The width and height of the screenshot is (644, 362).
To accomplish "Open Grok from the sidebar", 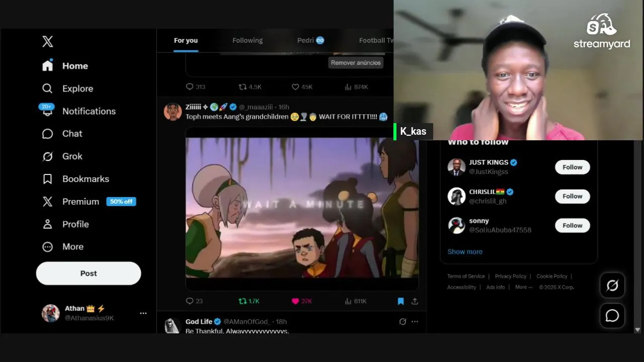I will [x=62, y=156].
